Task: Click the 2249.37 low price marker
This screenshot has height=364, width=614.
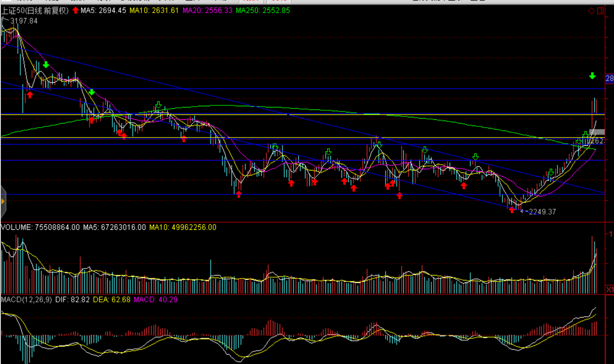Action: click(x=542, y=212)
